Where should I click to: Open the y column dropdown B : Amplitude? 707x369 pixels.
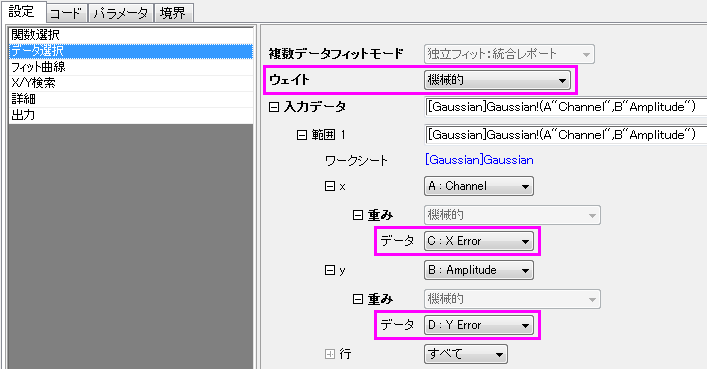tap(479, 270)
